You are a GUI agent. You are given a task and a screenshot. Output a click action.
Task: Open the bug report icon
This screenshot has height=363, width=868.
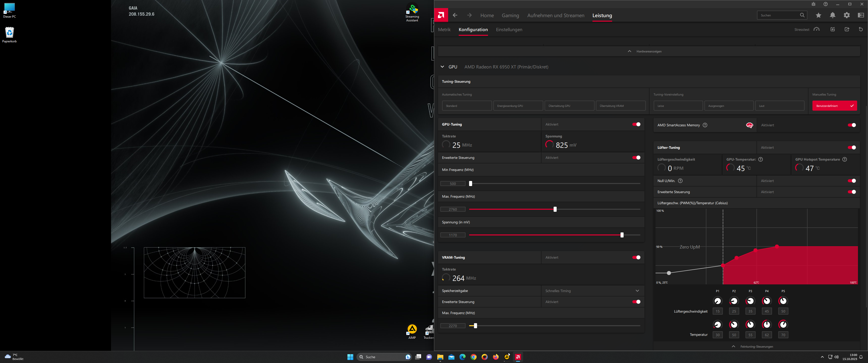tap(813, 4)
